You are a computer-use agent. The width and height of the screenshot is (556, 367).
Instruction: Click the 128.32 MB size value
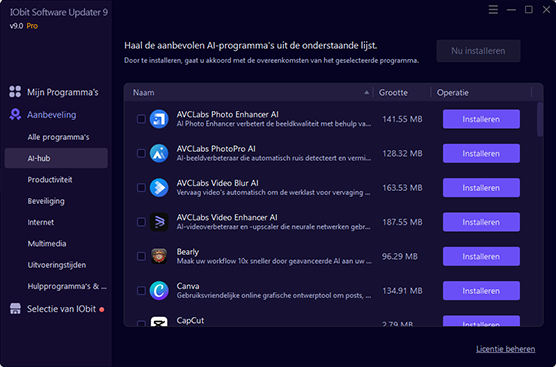402,153
